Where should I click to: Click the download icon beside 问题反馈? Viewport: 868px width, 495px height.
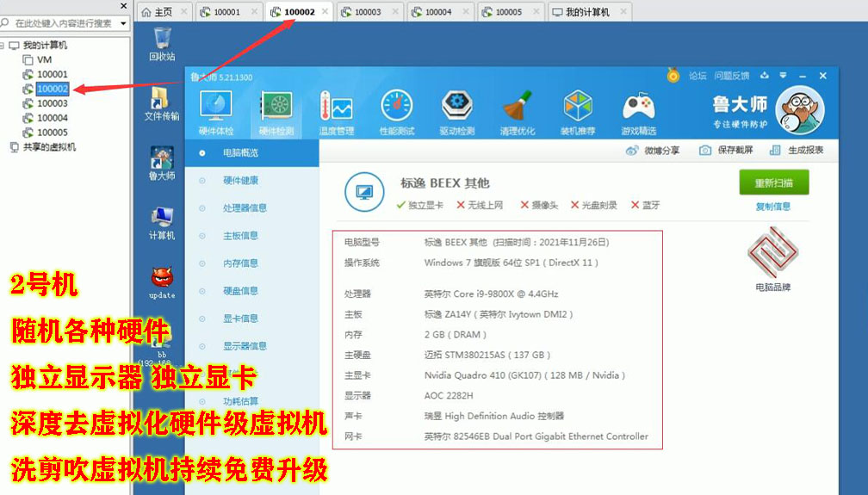point(765,75)
